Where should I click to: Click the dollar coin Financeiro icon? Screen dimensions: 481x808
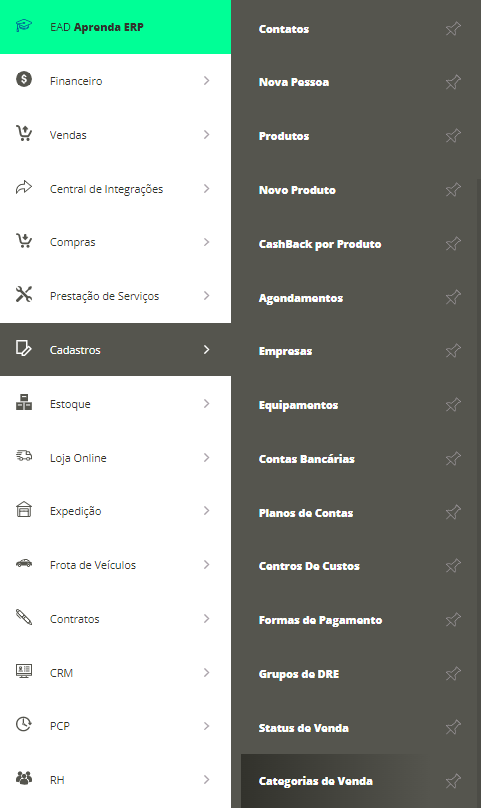(x=24, y=79)
